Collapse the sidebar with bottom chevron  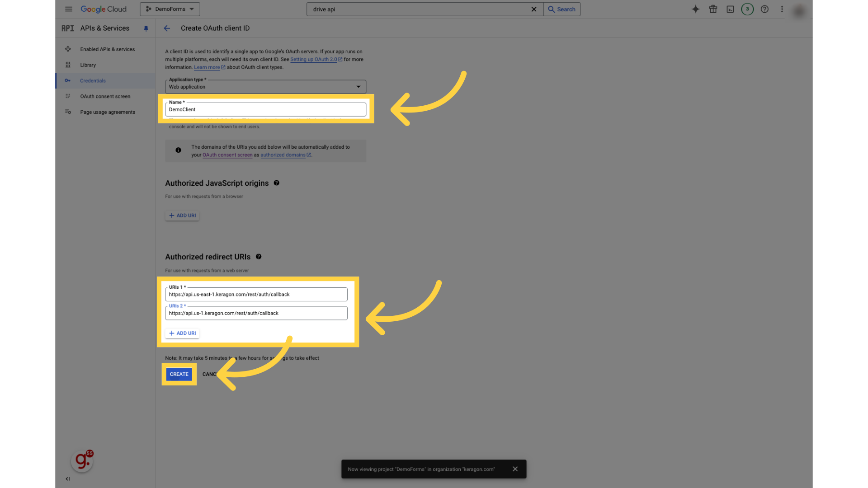point(68,479)
